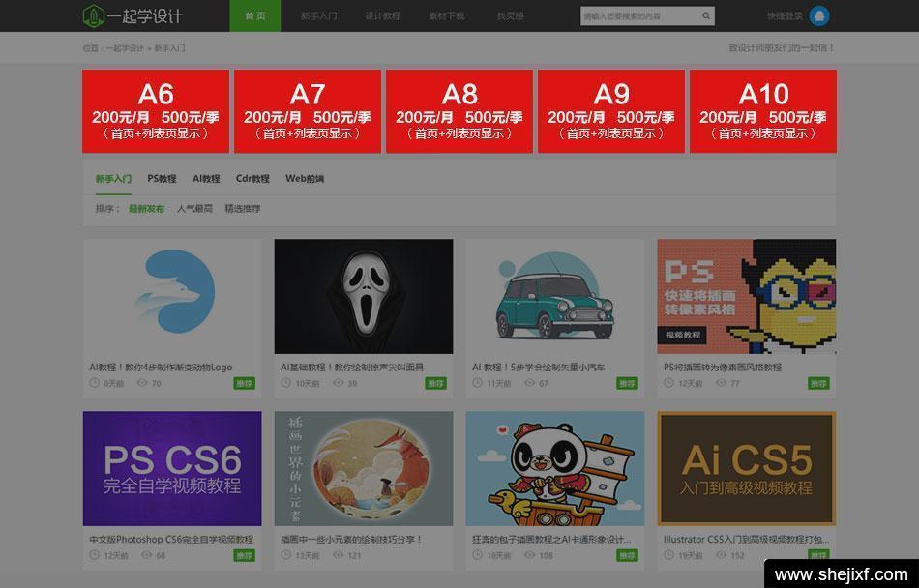
Task: Click clock icon on the Illustrator CS5 card
Action: coord(669,554)
